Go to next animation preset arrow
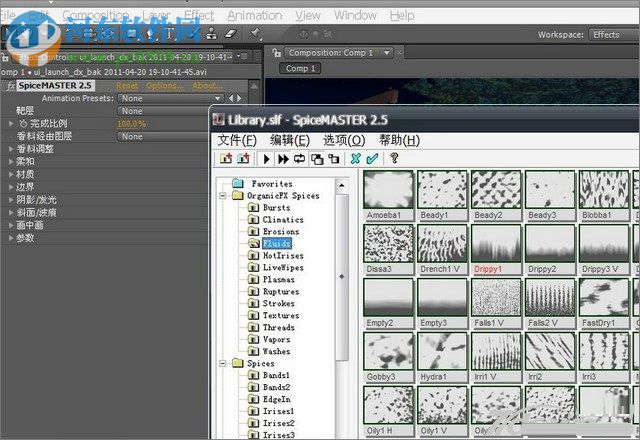This screenshot has width=640, height=440. click(x=239, y=98)
